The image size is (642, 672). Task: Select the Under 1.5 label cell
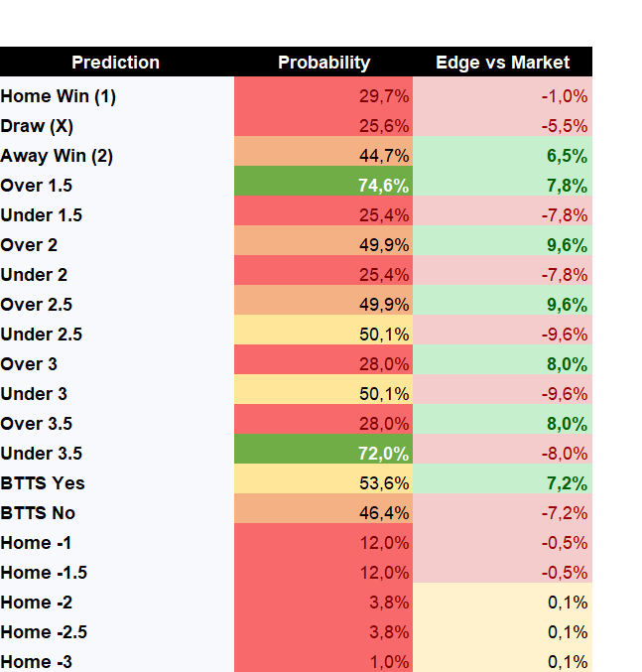(x=117, y=215)
